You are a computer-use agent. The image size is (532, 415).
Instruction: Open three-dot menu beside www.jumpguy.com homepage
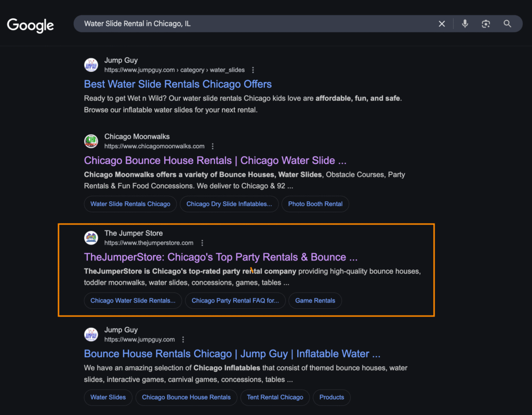coord(183,340)
